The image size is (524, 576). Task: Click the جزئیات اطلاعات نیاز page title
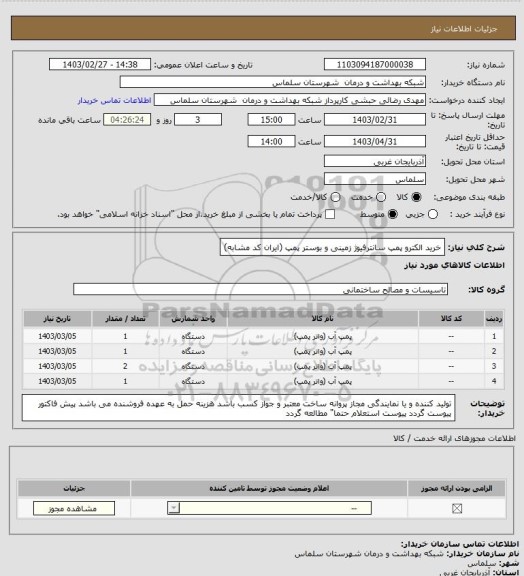pyautogui.click(x=464, y=29)
